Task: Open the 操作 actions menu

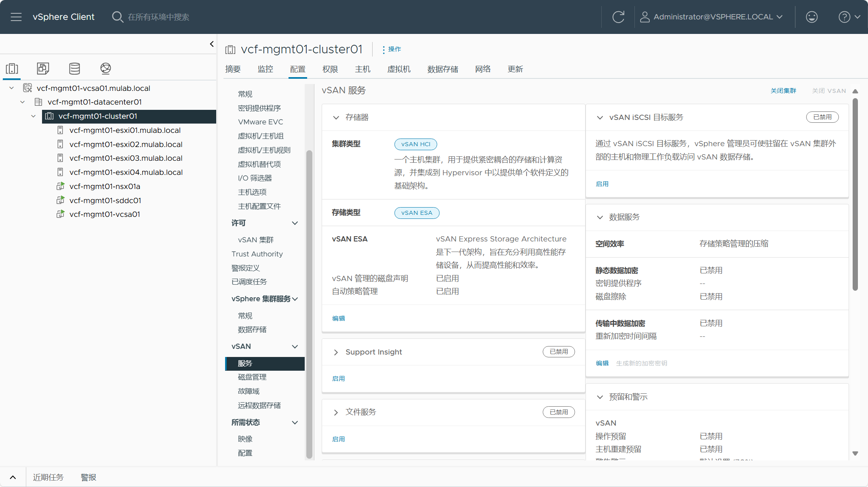Action: point(391,49)
